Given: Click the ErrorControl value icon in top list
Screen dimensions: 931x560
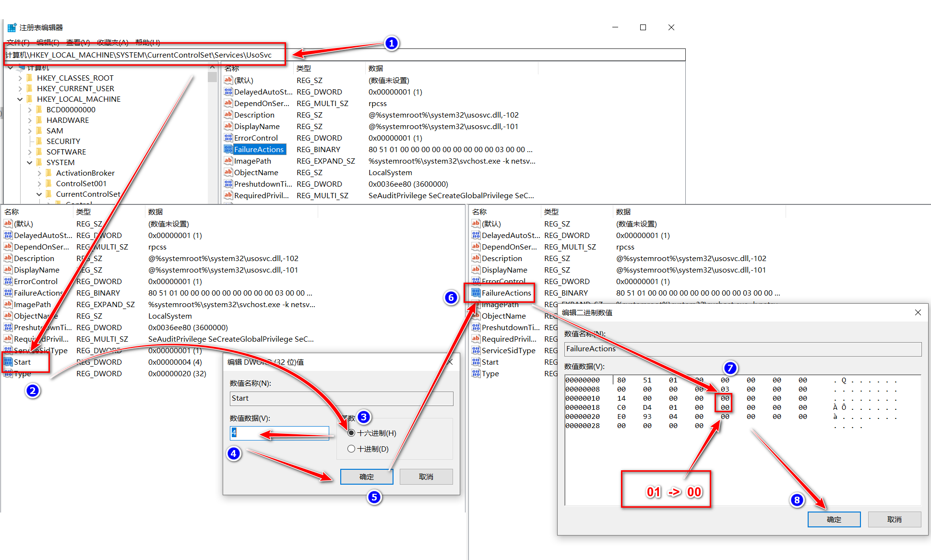Looking at the screenshot, I should pyautogui.click(x=228, y=138).
